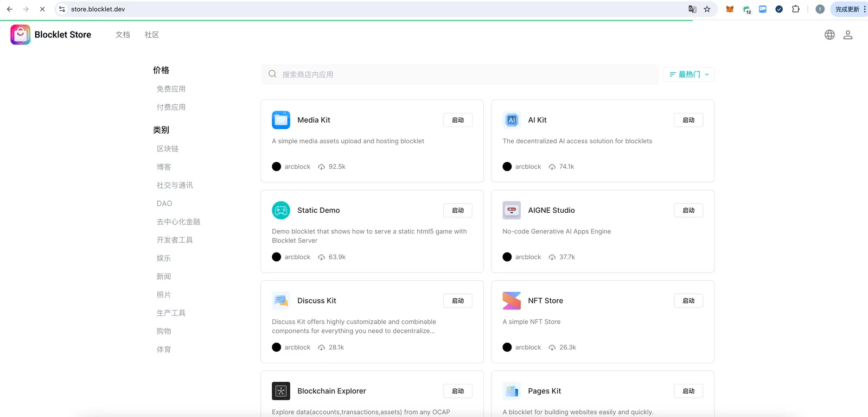Open the Discuss Kit title link
The height and width of the screenshot is (417, 868).
click(317, 301)
